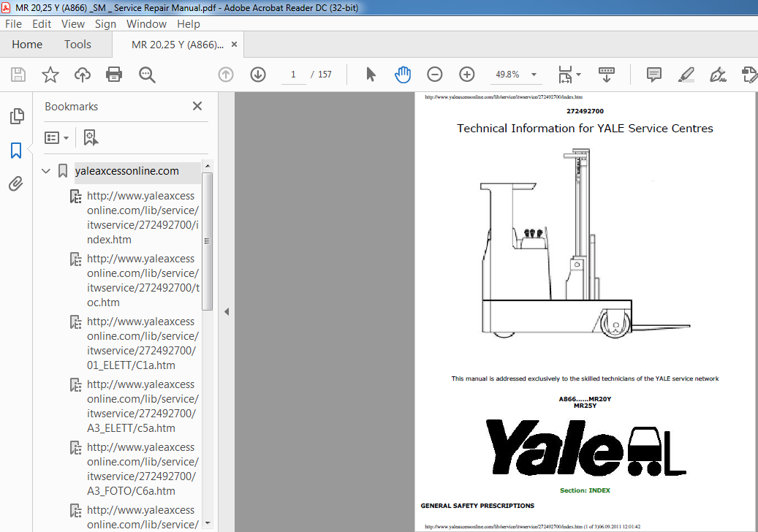Open the 01_ELETT/C1a.htm bookmark

point(143,343)
